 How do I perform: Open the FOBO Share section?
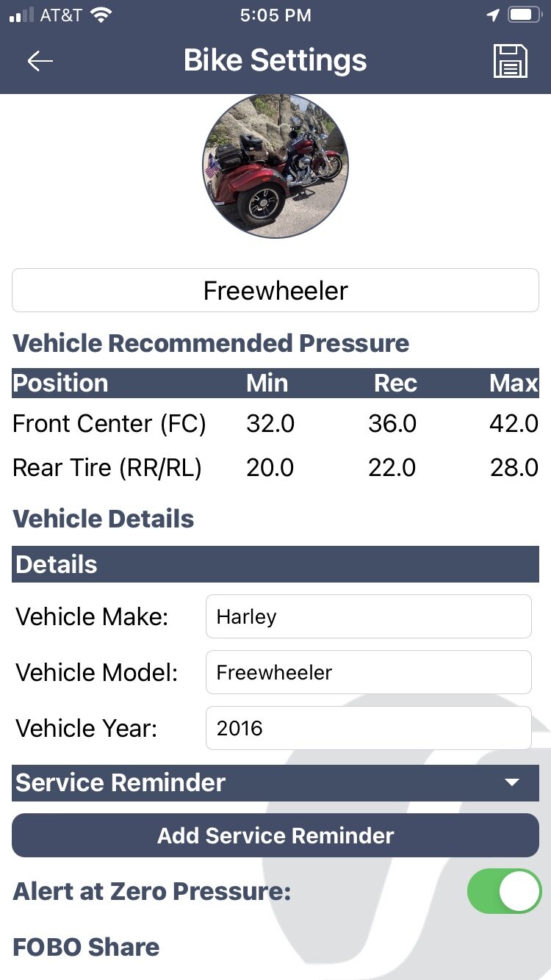pyautogui.click(x=86, y=947)
